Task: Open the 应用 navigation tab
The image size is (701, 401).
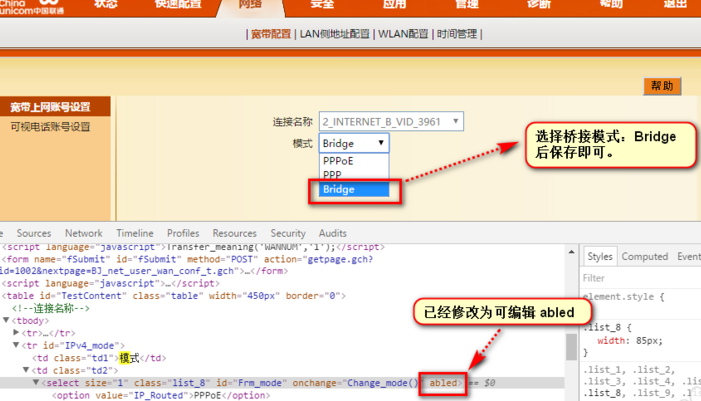Action: click(x=395, y=4)
